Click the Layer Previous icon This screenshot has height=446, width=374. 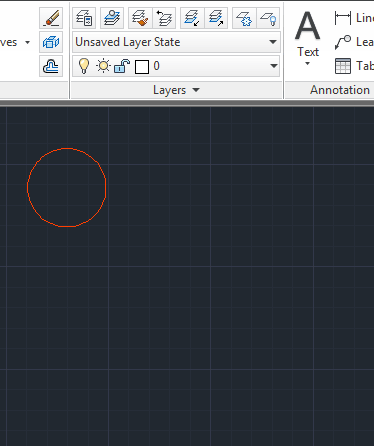(164, 18)
